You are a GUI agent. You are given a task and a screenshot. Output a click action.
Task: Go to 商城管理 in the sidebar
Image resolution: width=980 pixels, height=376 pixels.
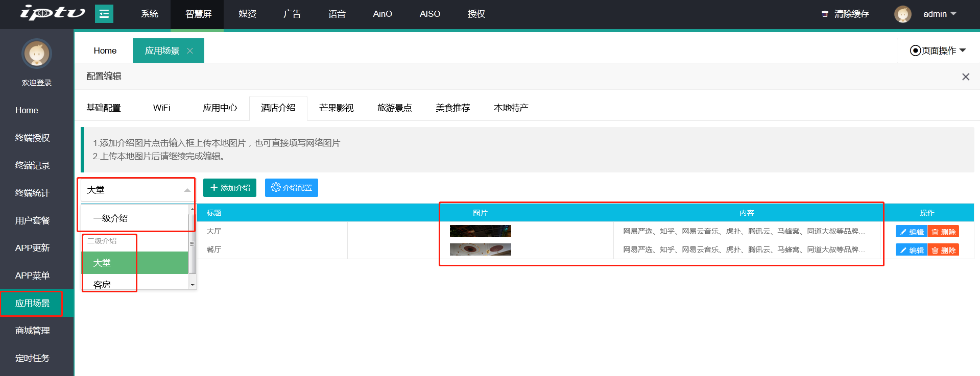pos(32,331)
